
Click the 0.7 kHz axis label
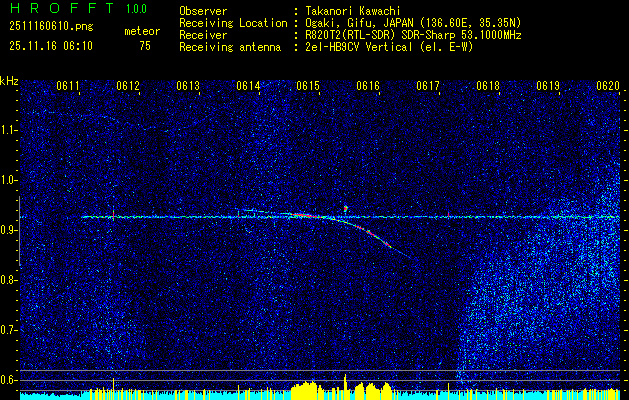point(9,330)
